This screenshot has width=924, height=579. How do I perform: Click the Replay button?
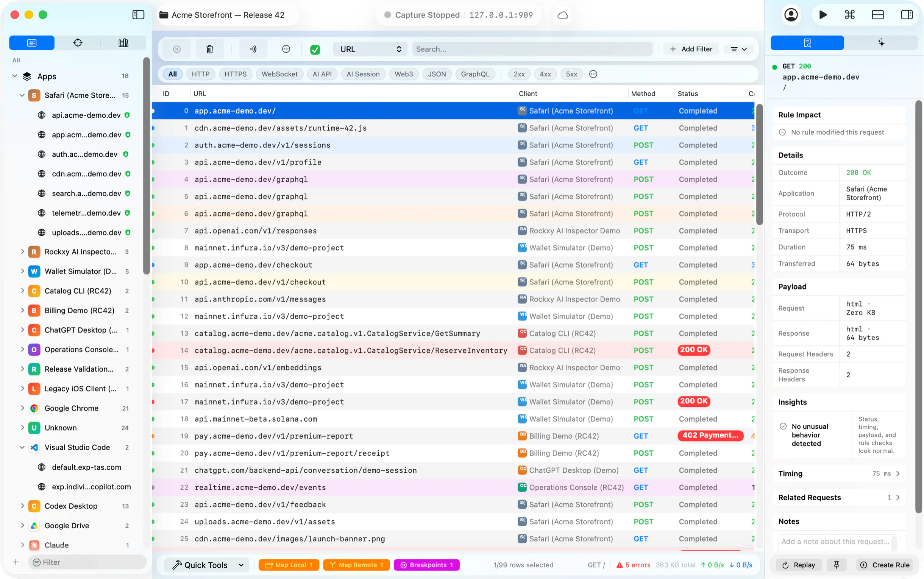click(x=798, y=565)
